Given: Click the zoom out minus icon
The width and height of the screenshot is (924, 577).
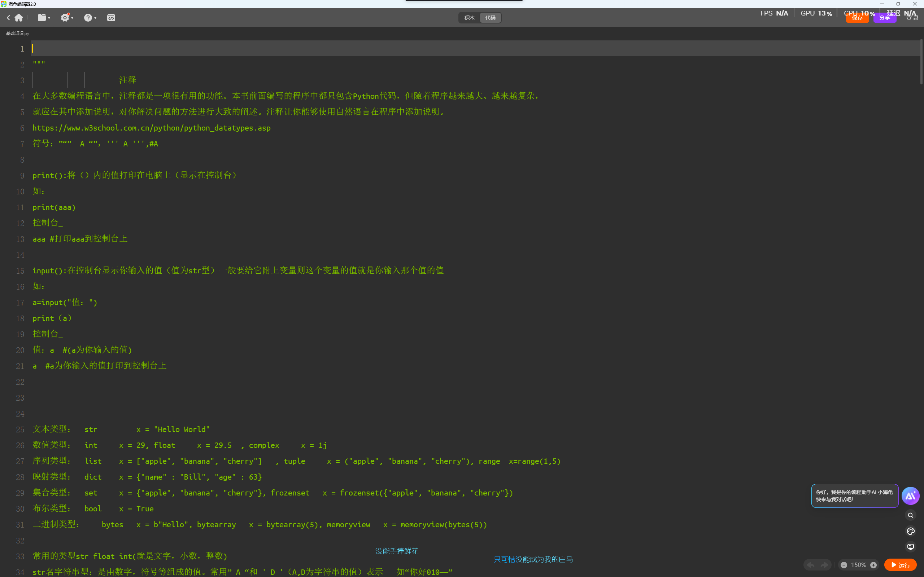Looking at the screenshot, I should coord(844,565).
